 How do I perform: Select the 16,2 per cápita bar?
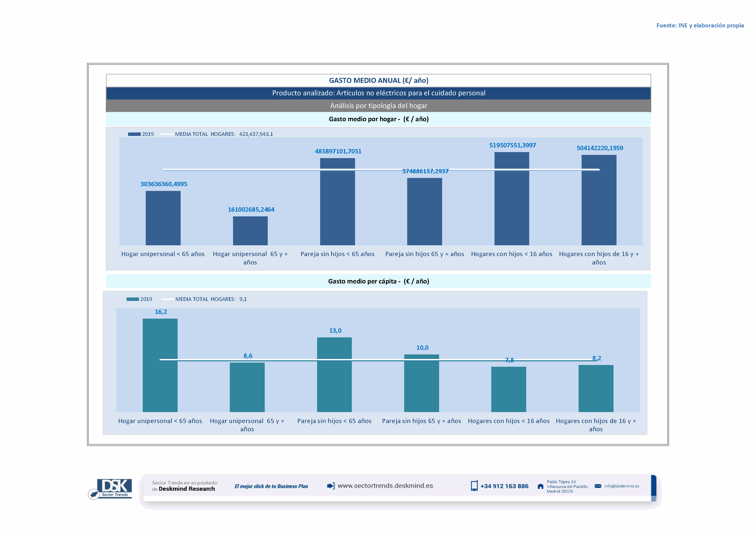160,365
